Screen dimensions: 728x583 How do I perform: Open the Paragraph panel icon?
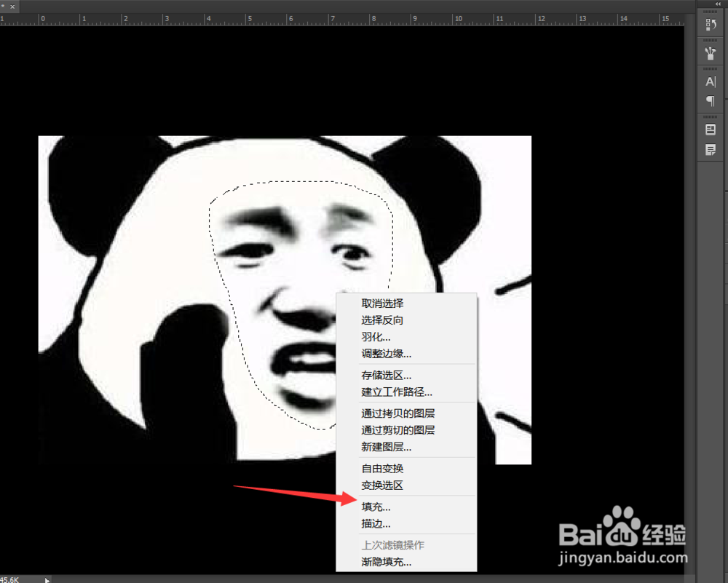[711, 100]
